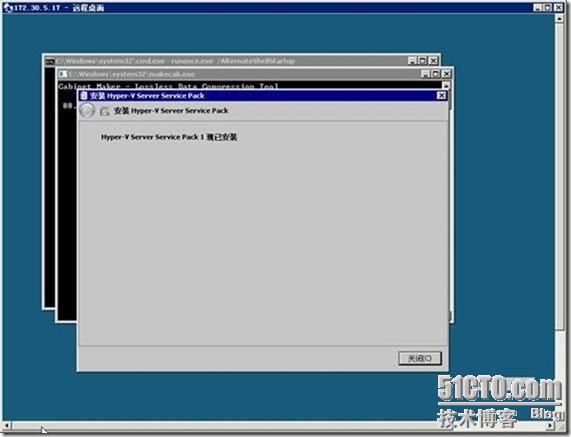Click the 关闭(C) button in the installer dialog
The height and width of the screenshot is (437, 571).
coord(420,358)
